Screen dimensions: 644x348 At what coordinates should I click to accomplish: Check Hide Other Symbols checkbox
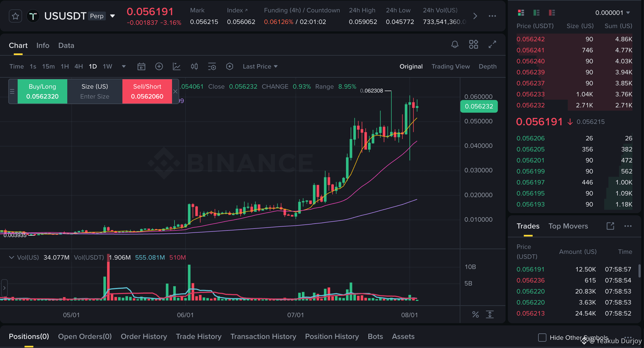coord(542,338)
